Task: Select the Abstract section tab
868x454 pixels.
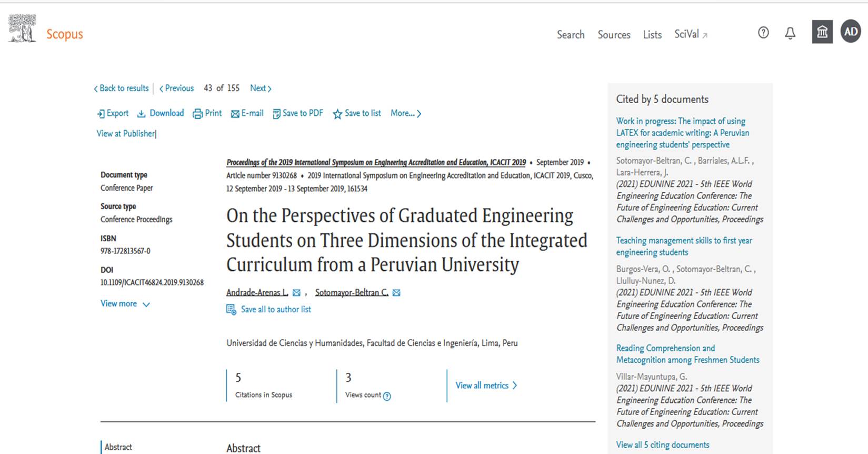Action: 118,447
